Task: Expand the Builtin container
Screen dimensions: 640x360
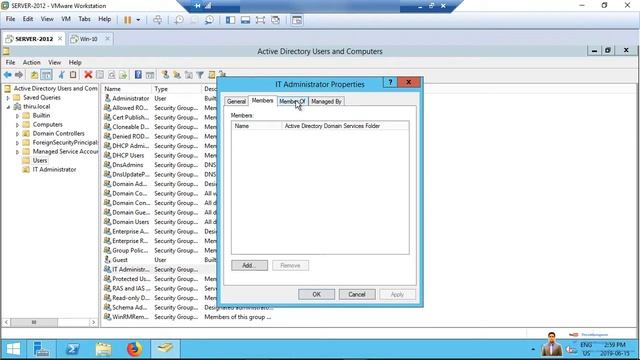Action: click(x=17, y=116)
